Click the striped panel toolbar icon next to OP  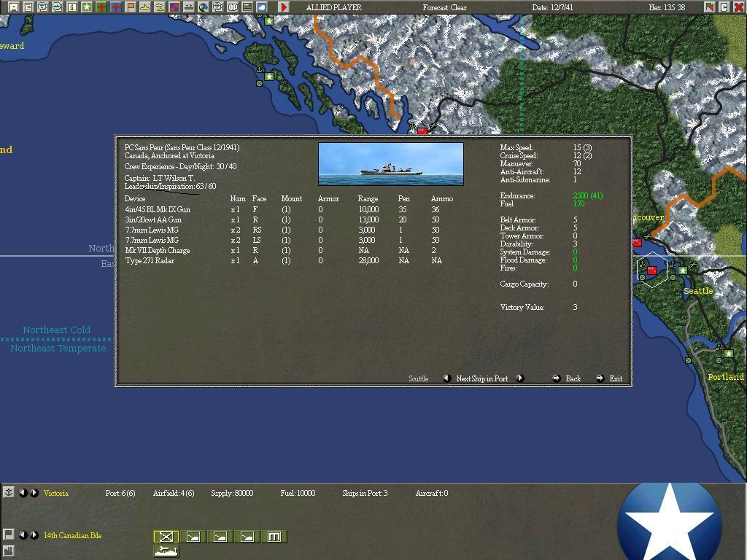point(247,7)
